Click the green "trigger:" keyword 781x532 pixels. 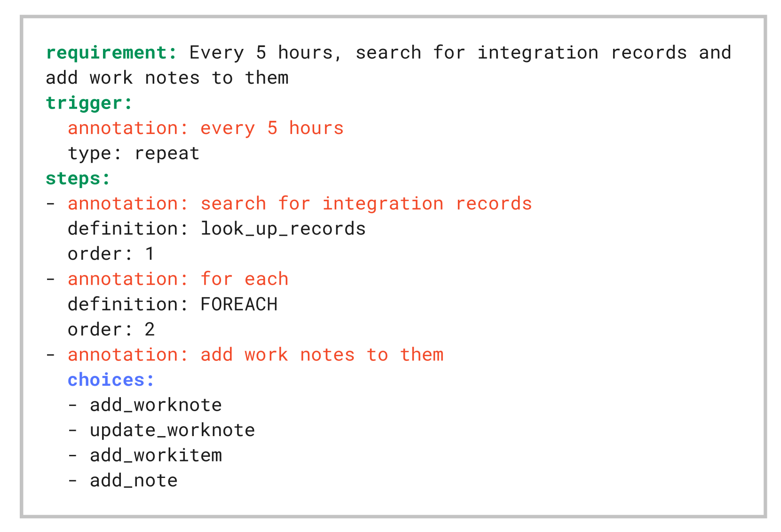click(x=89, y=103)
